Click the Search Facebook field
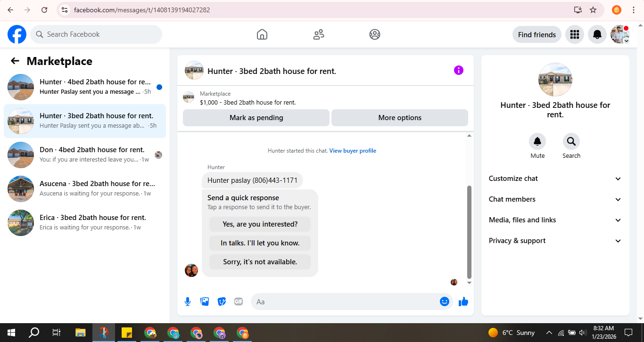The height and width of the screenshot is (342, 644). (x=96, y=34)
